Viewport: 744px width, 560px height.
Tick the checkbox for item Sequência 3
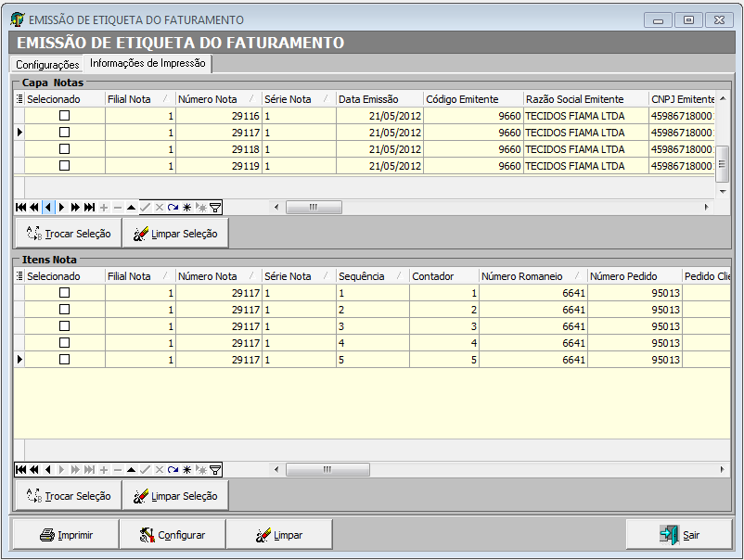64,326
